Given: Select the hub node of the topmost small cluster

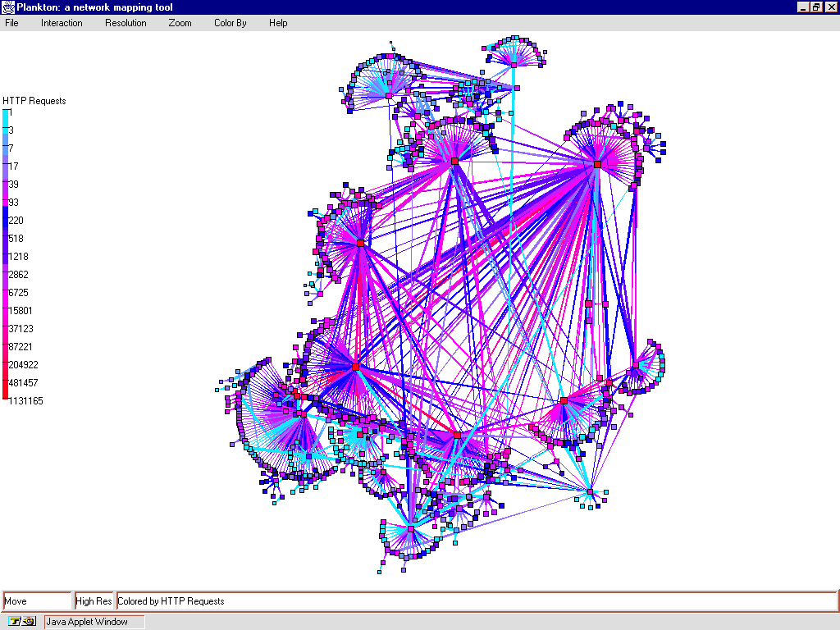Looking at the screenshot, I should click(x=514, y=64).
